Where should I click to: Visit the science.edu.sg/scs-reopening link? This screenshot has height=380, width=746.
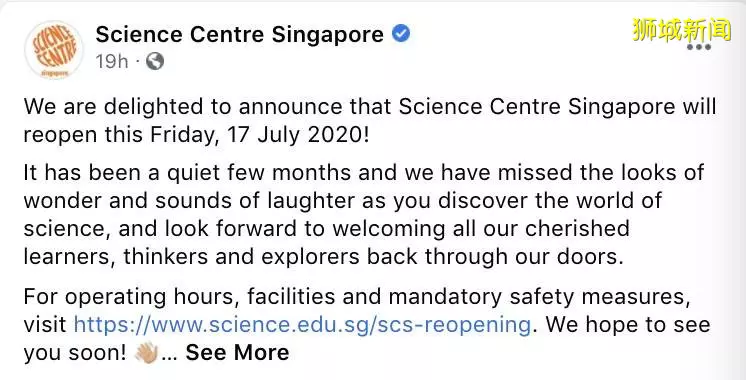tap(302, 325)
